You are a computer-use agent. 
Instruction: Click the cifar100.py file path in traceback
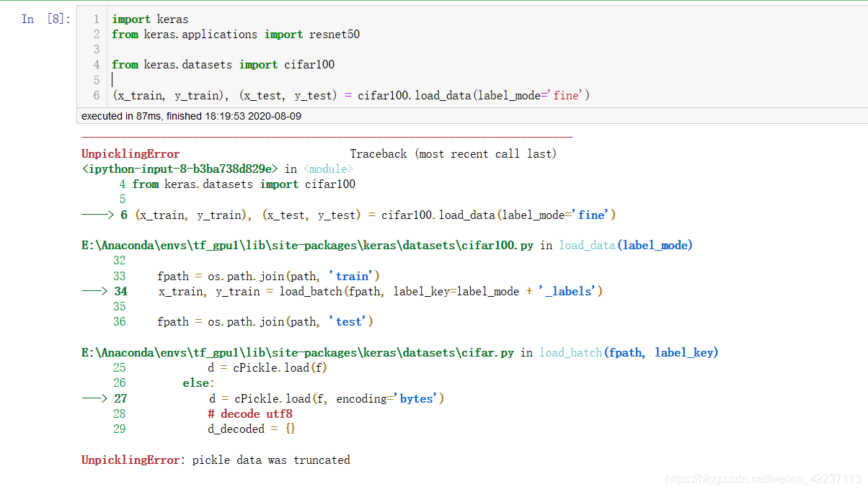point(308,246)
